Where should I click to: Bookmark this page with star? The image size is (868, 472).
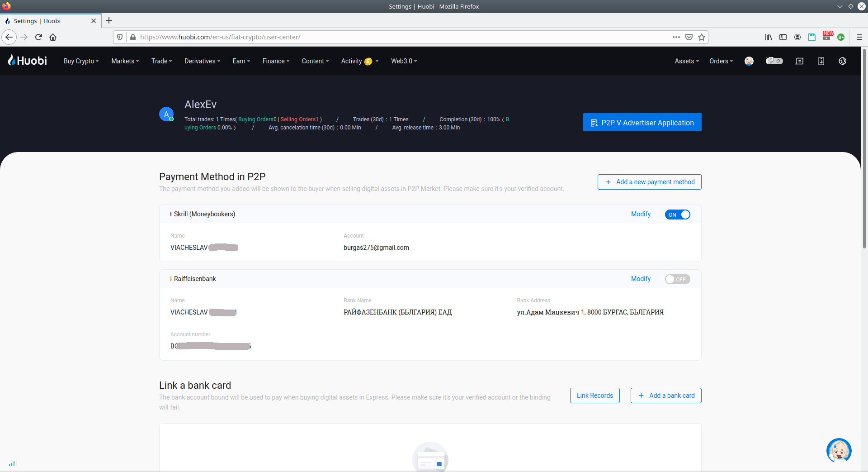pyautogui.click(x=702, y=37)
